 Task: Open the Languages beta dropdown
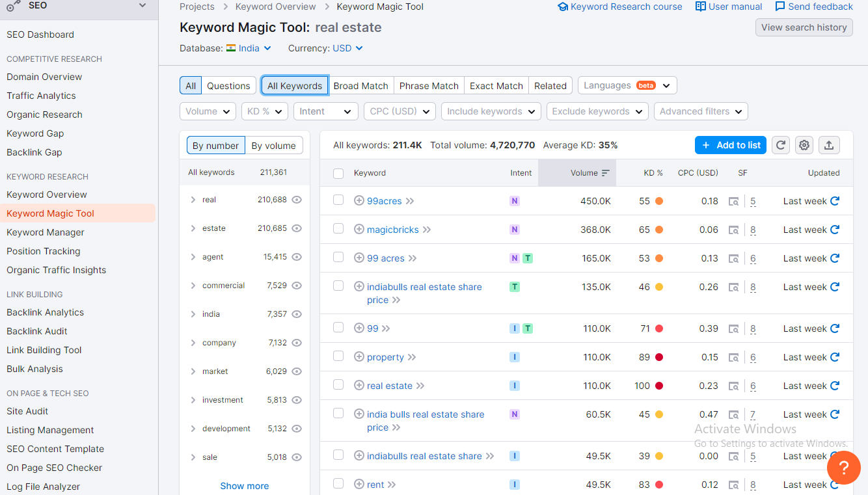point(627,85)
